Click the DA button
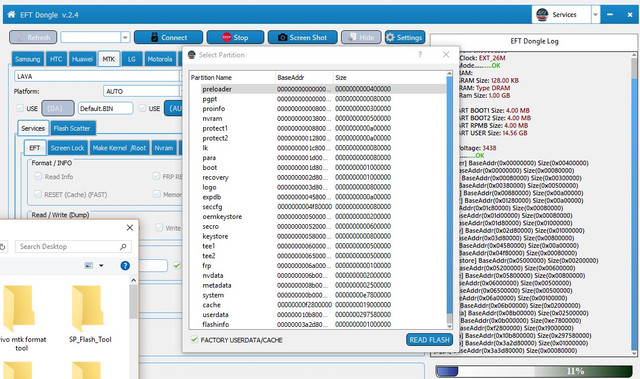Screen dimensions: 640x379 coord(58,108)
